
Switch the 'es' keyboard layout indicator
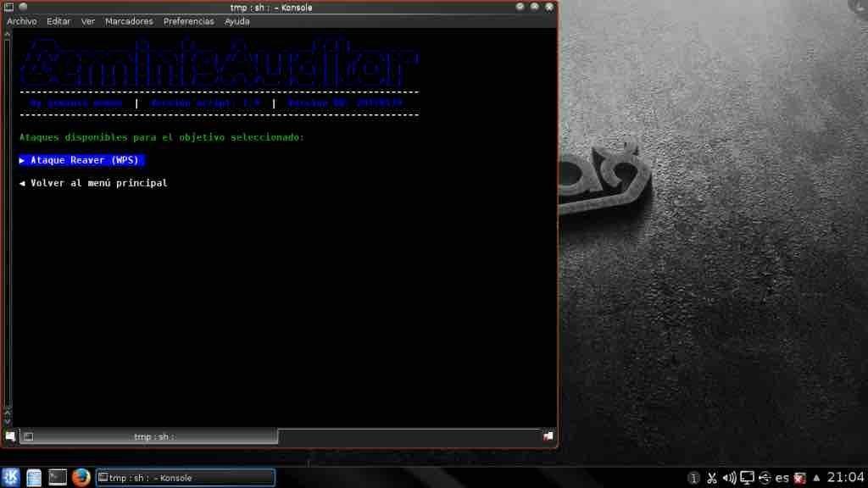(782, 478)
